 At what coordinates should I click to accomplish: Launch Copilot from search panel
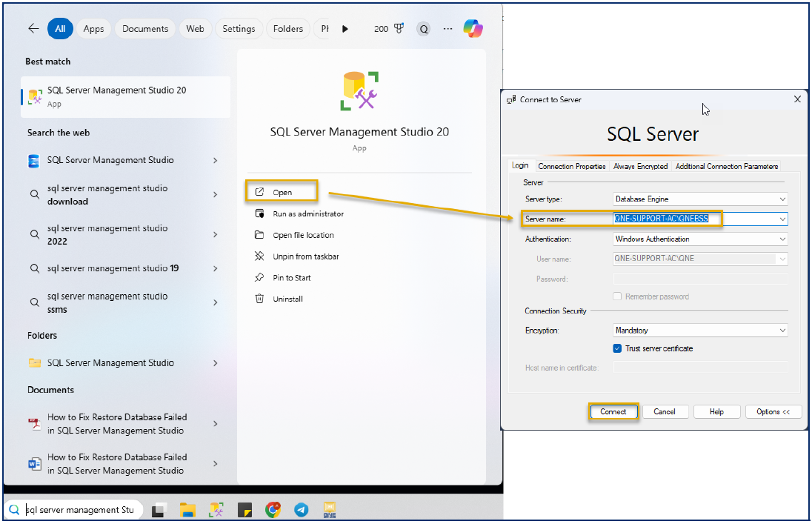tap(473, 28)
